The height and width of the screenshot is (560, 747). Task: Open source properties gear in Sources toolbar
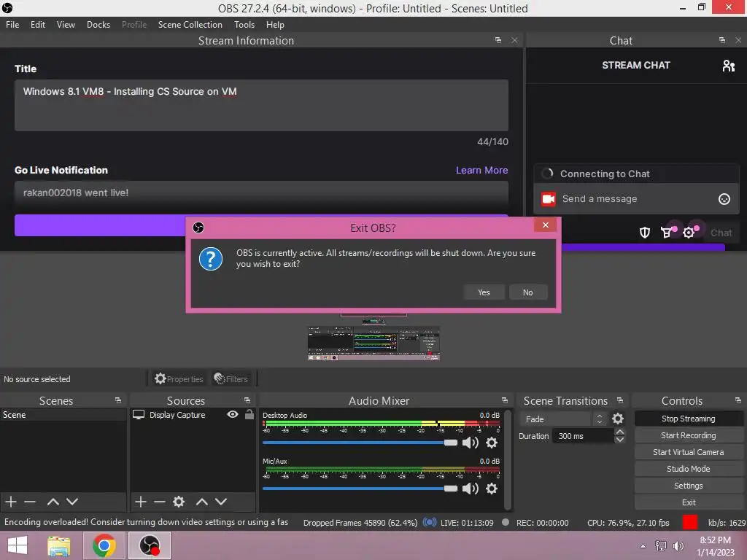[179, 502]
